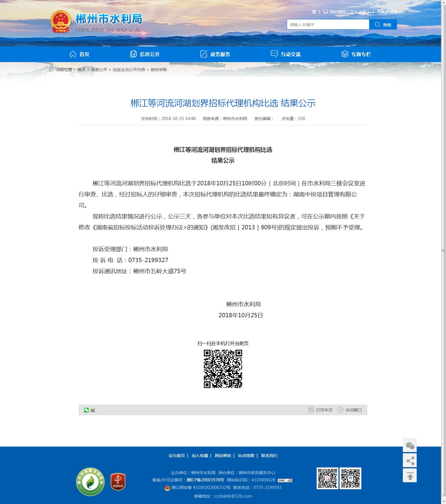Go to 政府采购 in the breadcrumb
Viewport: 446px width, 504px height.
tap(159, 70)
